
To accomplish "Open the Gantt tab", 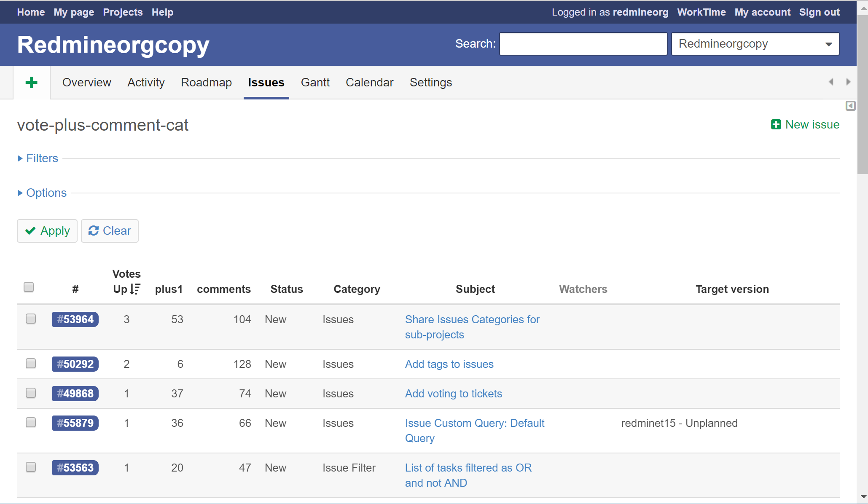I will click(315, 82).
